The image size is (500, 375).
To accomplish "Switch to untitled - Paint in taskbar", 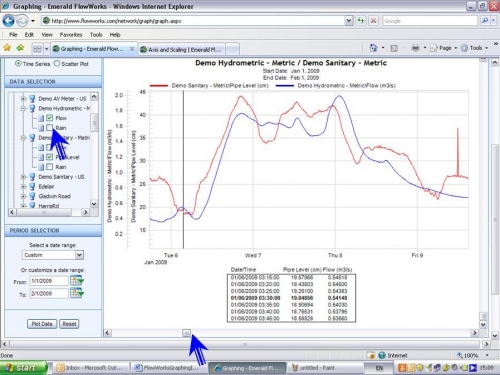I will pyautogui.click(x=326, y=368).
